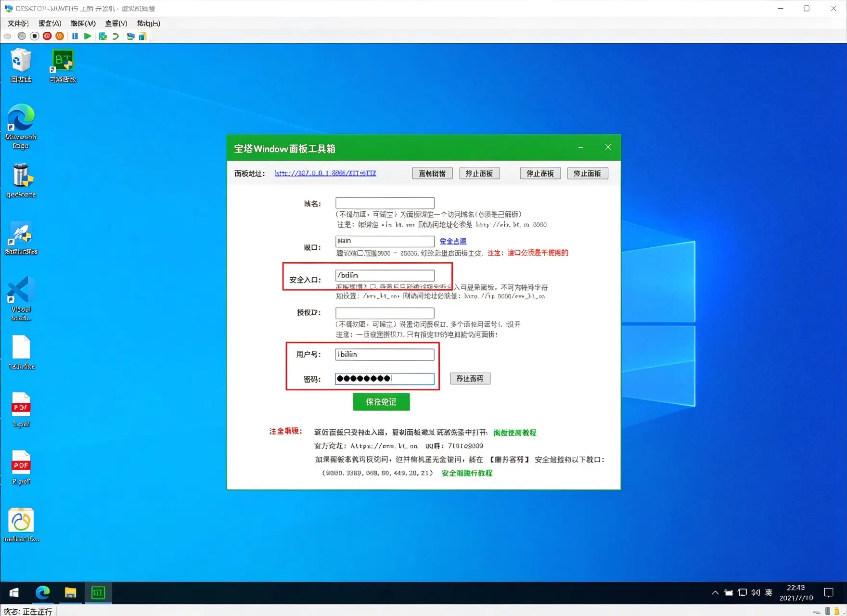Click the orange Save state toolbar icon
The width and height of the screenshot is (847, 616).
[x=60, y=36]
